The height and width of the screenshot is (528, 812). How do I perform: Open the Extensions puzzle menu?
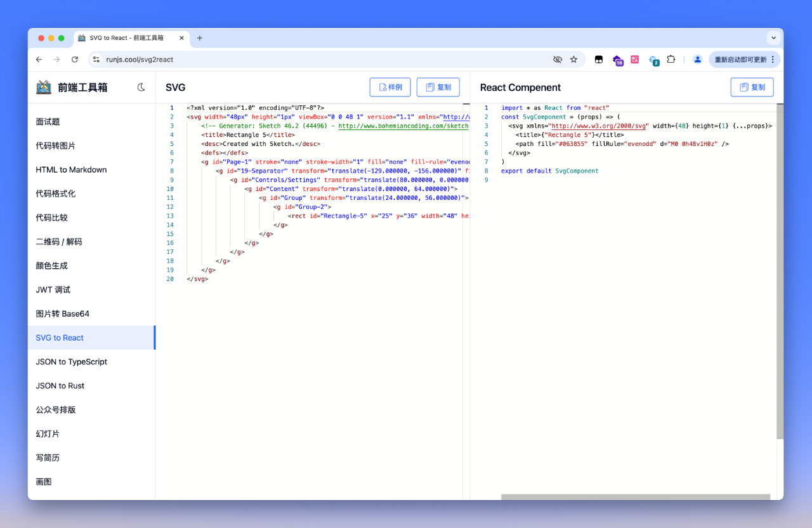(x=671, y=60)
